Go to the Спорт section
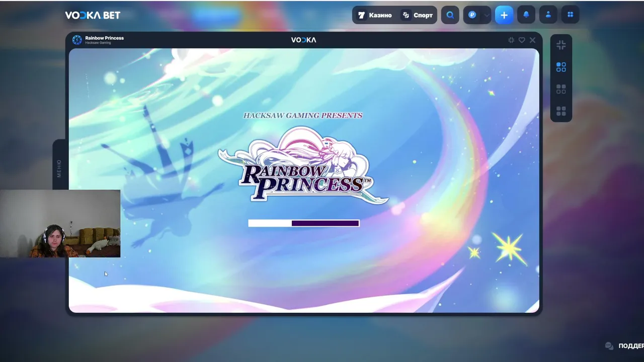The image size is (644, 362). (417, 15)
